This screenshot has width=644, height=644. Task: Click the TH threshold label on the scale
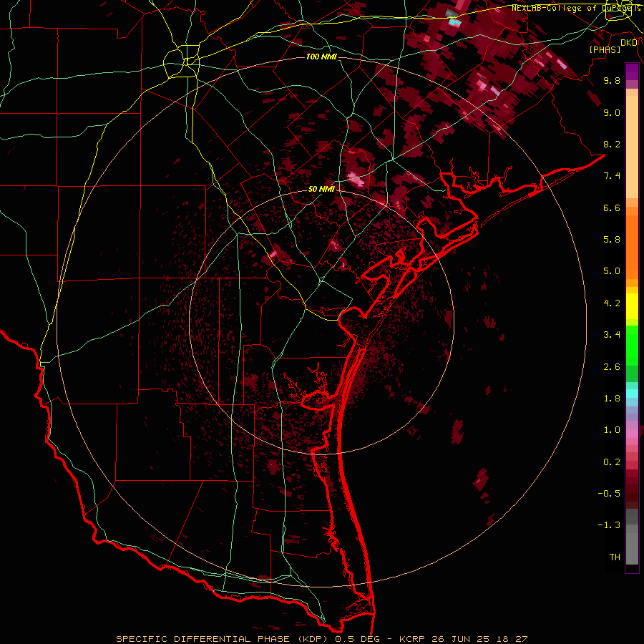(x=615, y=557)
